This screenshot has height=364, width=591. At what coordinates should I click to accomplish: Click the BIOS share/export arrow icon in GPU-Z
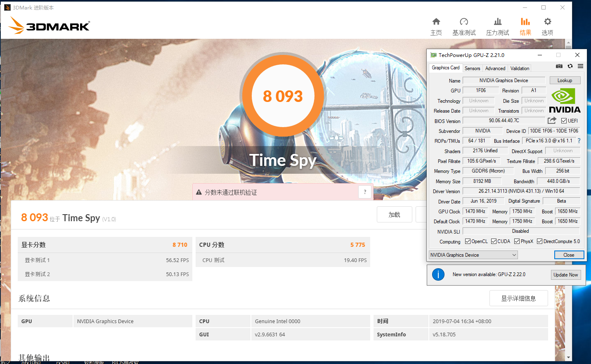(x=552, y=121)
